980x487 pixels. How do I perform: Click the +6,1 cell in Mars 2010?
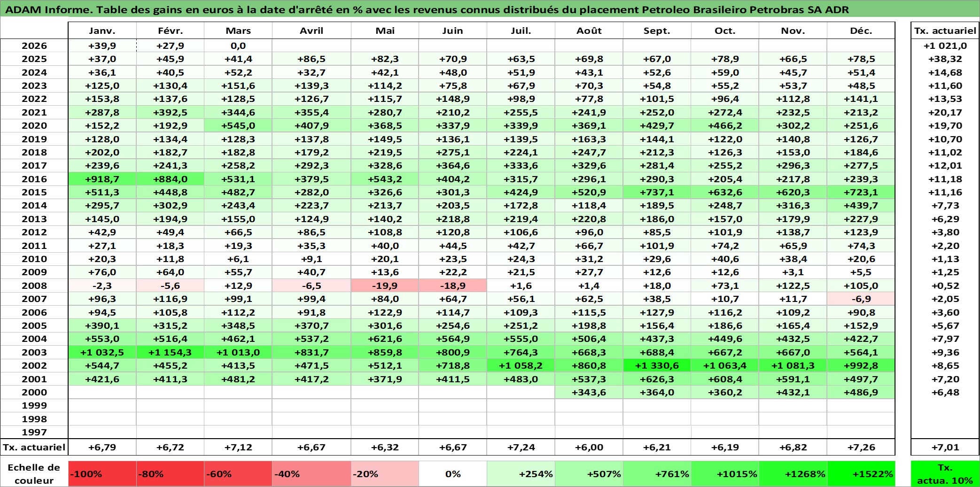pyautogui.click(x=238, y=259)
